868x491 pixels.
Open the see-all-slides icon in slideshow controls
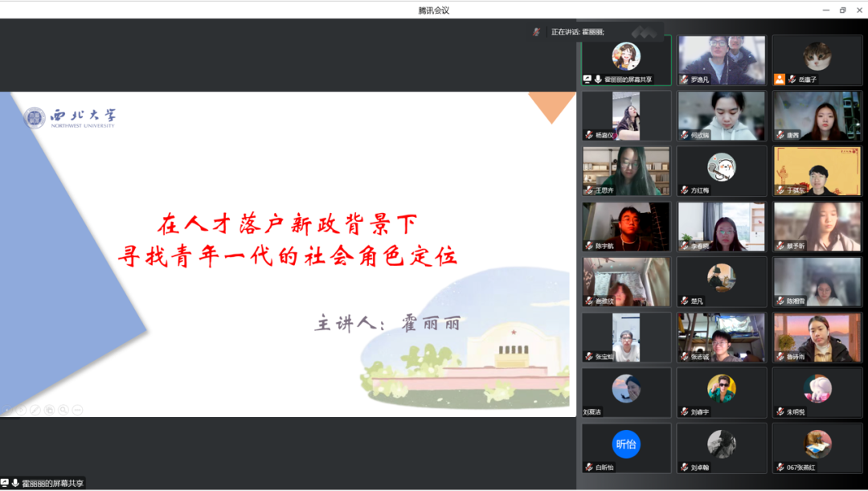(x=49, y=410)
